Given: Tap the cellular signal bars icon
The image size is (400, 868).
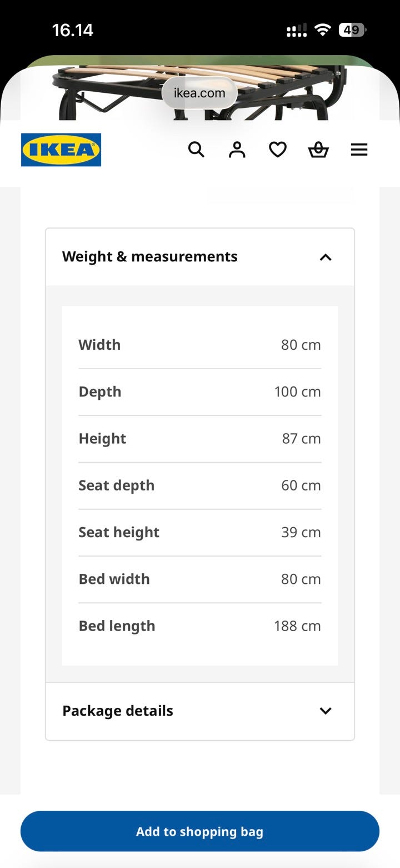Looking at the screenshot, I should tap(296, 31).
